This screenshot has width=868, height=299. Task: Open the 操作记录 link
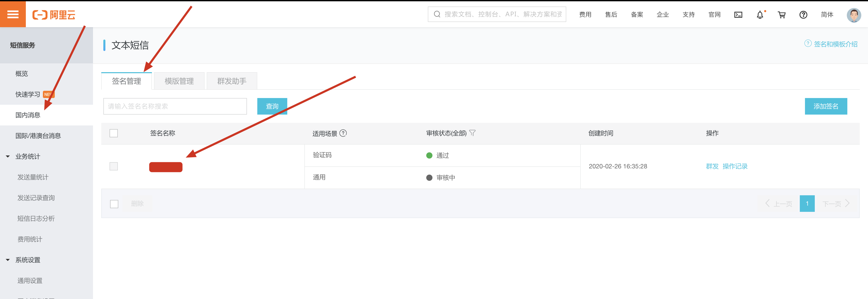point(735,166)
